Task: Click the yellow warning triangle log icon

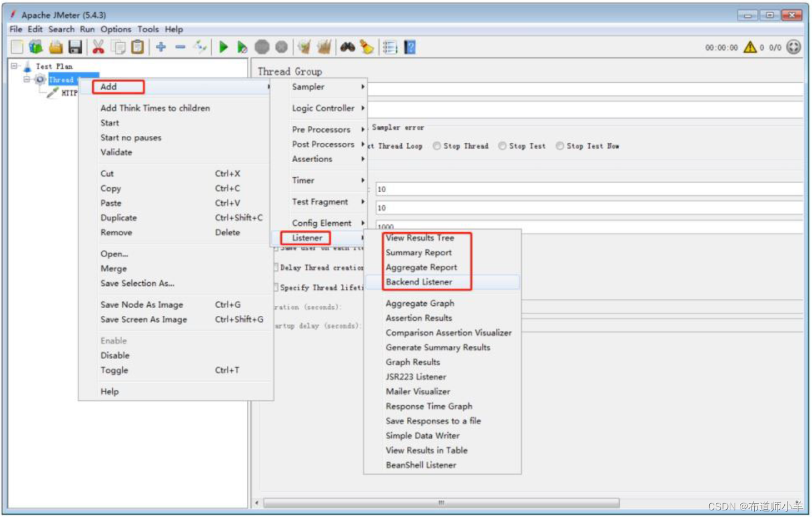Action: 750,47
